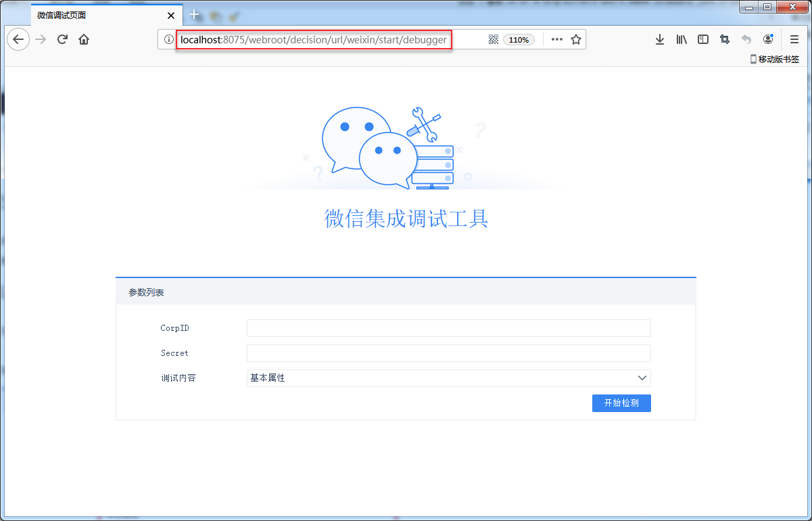Close the 微信调试页面 tab
Screen dimensions: 812x521
coord(171,15)
